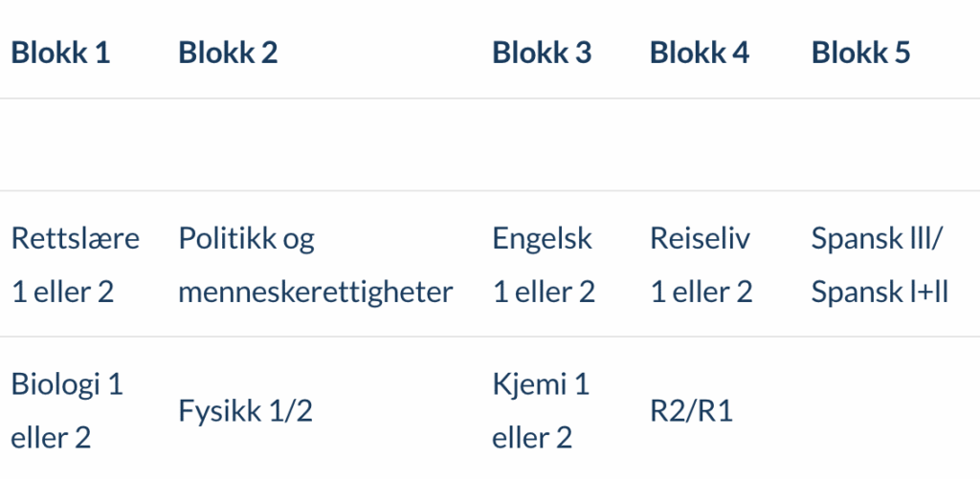Click the word Rettslære
980x479 pixels.
coord(76,239)
